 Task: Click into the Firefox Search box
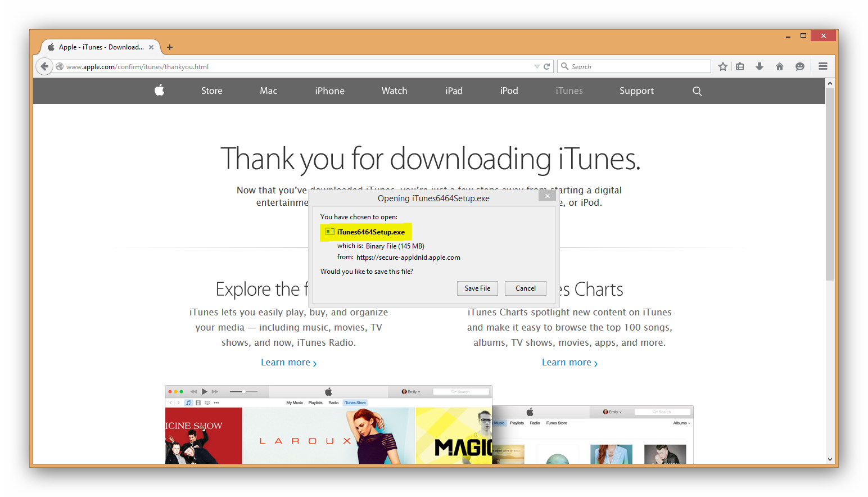coord(634,66)
